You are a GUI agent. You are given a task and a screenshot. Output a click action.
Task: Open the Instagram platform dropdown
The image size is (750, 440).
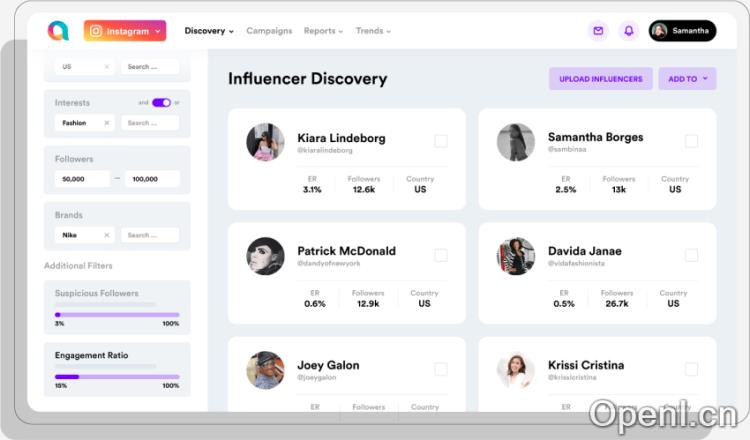[125, 31]
